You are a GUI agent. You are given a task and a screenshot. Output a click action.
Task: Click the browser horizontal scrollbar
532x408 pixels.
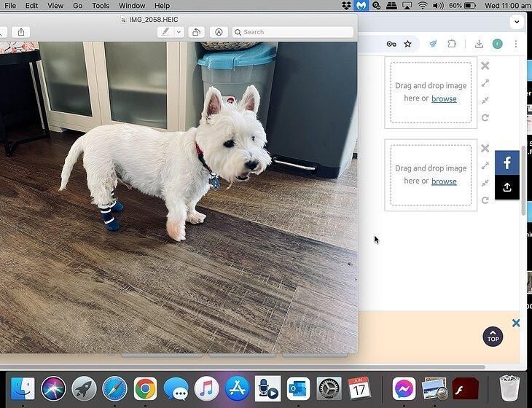[243, 367]
